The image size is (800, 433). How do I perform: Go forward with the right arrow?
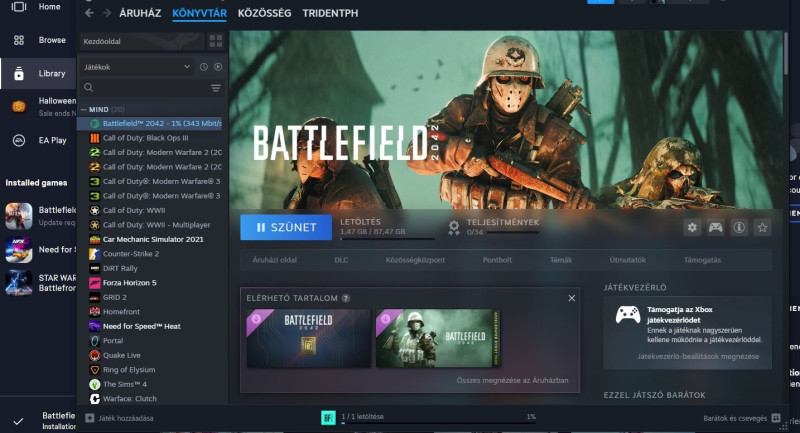pos(107,13)
